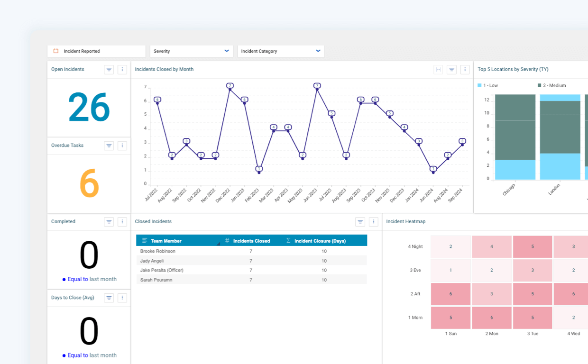The height and width of the screenshot is (364, 588).
Task: Toggle the 1 - Low legend series
Action: coord(488,85)
